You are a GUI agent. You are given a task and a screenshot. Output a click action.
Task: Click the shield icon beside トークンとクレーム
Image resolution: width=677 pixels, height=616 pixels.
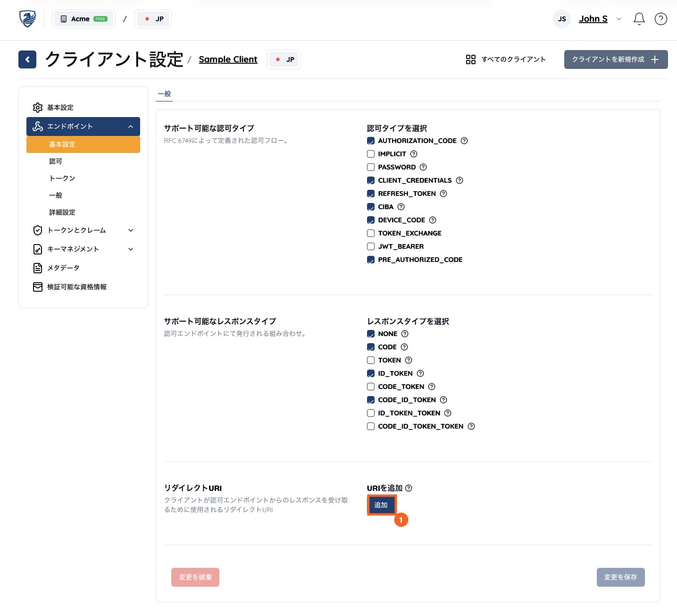tap(38, 230)
